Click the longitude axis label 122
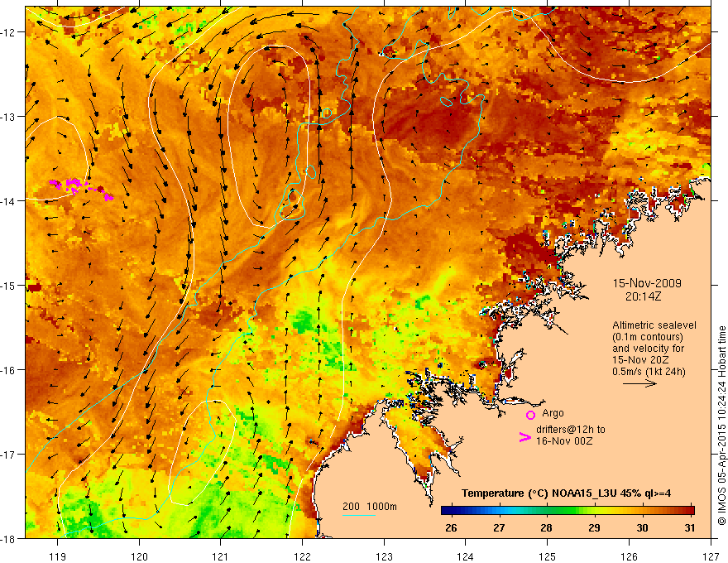Viewport: 728px width, 563px height. point(302,556)
